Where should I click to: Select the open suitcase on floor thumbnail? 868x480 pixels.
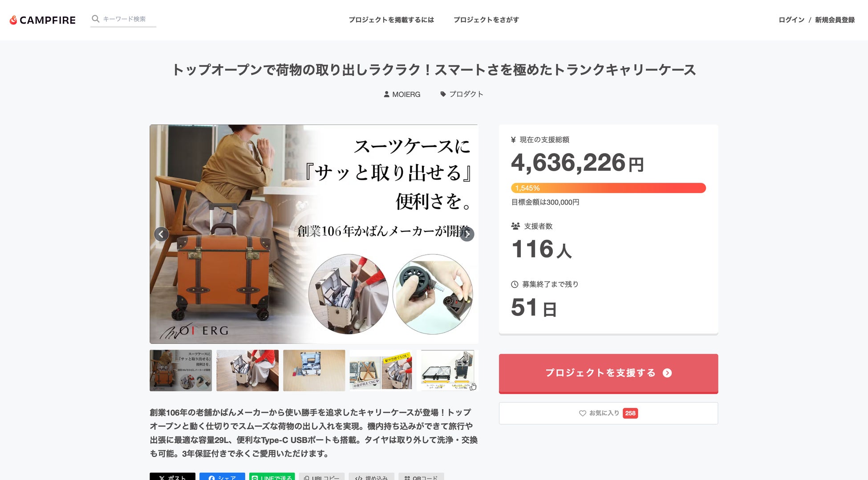(x=314, y=371)
